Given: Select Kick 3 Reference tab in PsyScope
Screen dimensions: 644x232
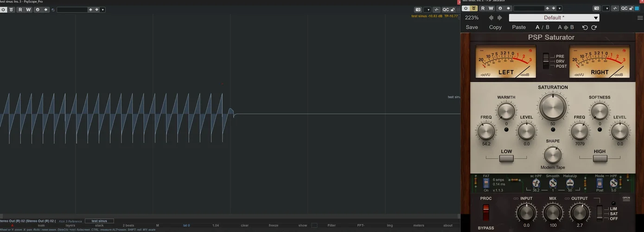Looking at the screenshot, I should tap(70, 221).
